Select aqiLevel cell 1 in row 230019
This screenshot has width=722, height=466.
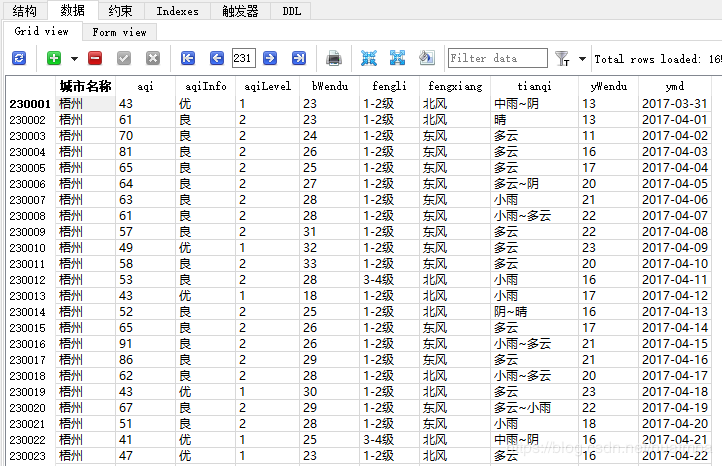pos(268,392)
